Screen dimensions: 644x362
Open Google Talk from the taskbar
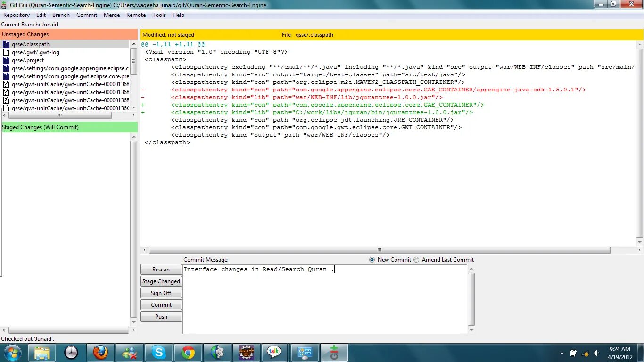[274, 353]
